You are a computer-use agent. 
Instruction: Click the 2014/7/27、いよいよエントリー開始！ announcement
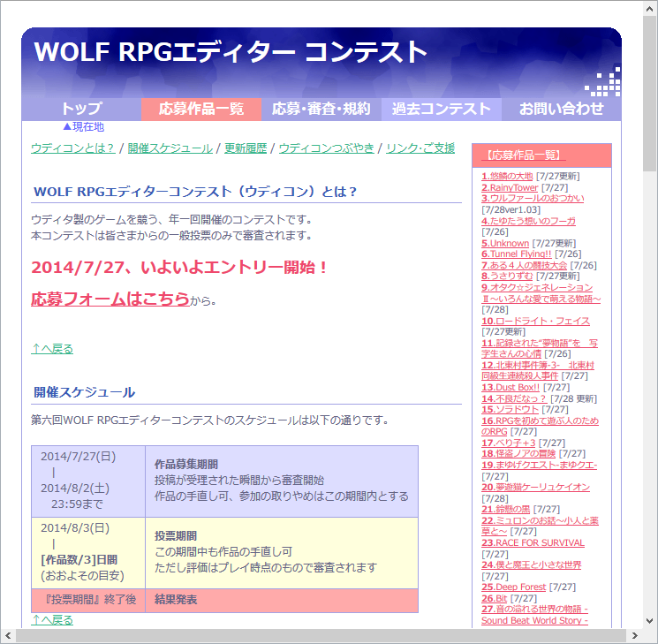(x=178, y=268)
